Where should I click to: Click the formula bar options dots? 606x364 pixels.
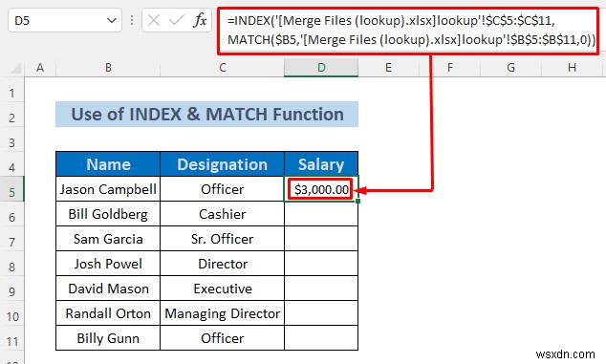click(x=132, y=20)
